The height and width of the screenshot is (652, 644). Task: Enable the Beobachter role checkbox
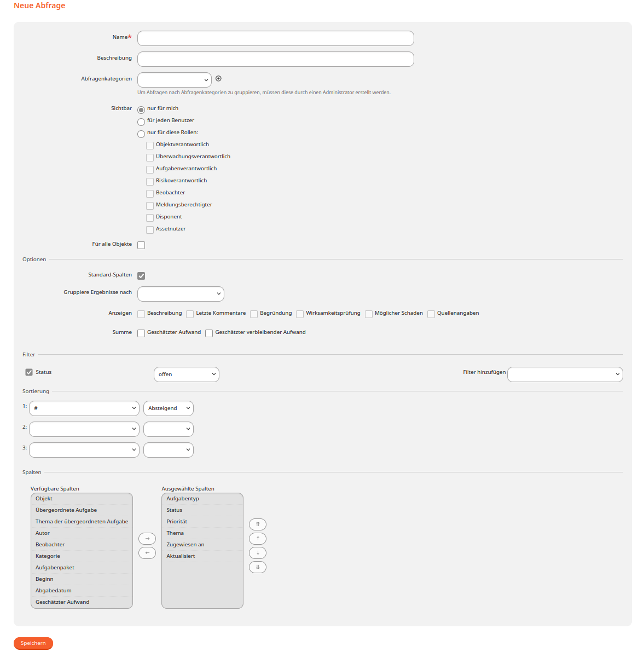tap(150, 194)
